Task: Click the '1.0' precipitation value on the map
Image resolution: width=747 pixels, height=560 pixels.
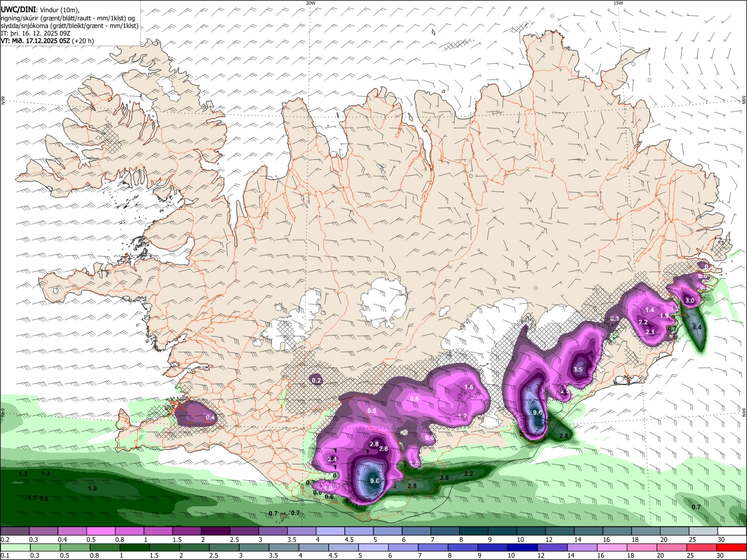Action: coord(329,489)
